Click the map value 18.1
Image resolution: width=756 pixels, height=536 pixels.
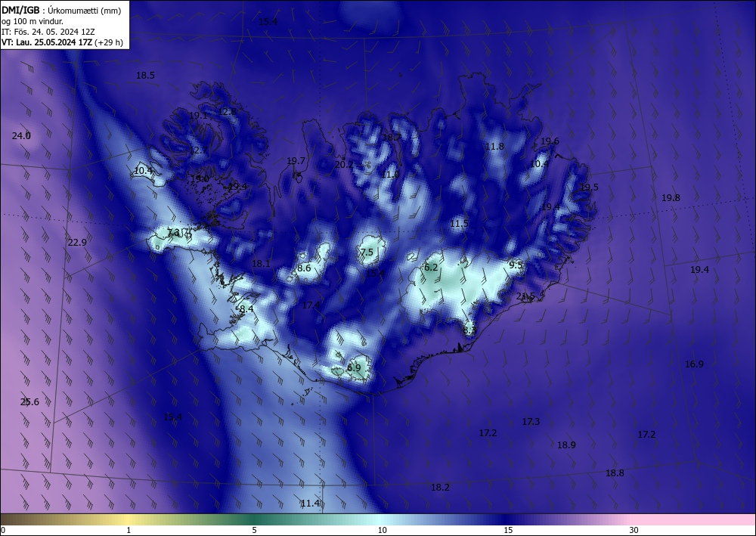(261, 264)
